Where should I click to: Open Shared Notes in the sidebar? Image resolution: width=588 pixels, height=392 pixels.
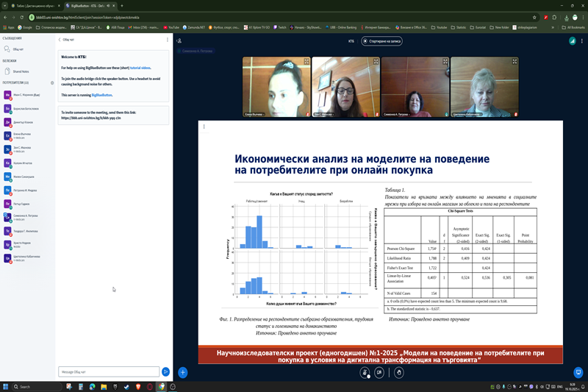point(21,71)
